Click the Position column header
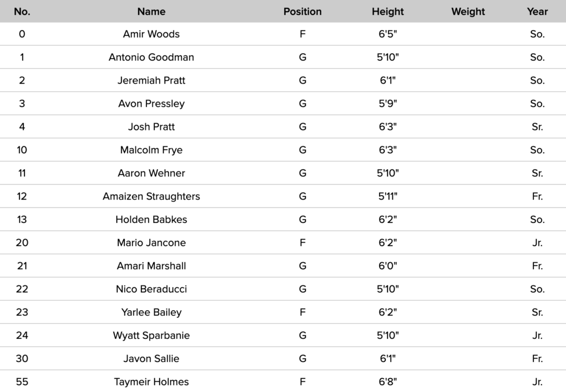 [302, 11]
